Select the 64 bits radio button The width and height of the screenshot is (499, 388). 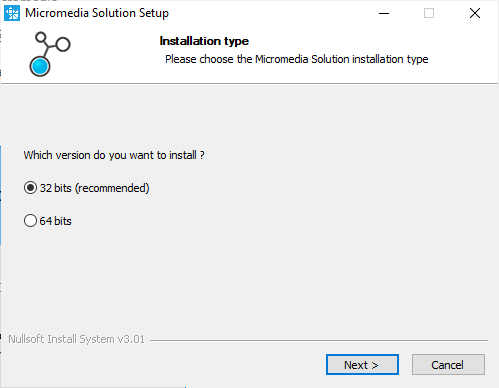[30, 221]
